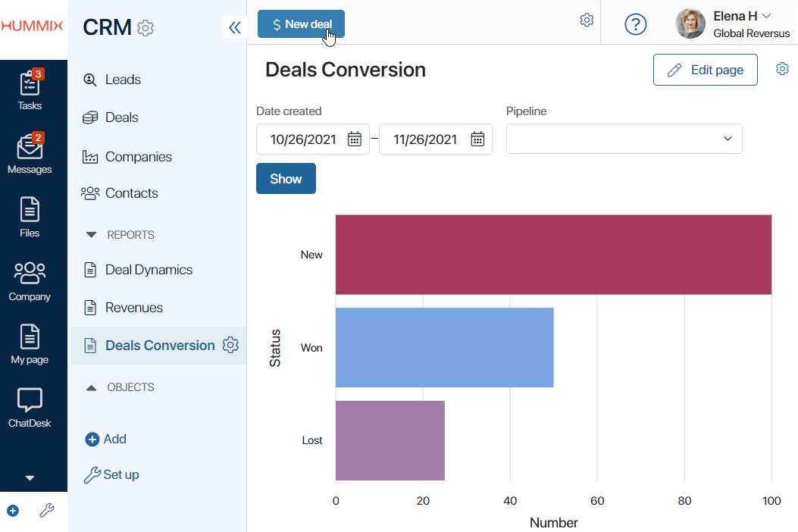The width and height of the screenshot is (798, 532).
Task: Open Messages with two unread notifications
Action: (x=30, y=154)
